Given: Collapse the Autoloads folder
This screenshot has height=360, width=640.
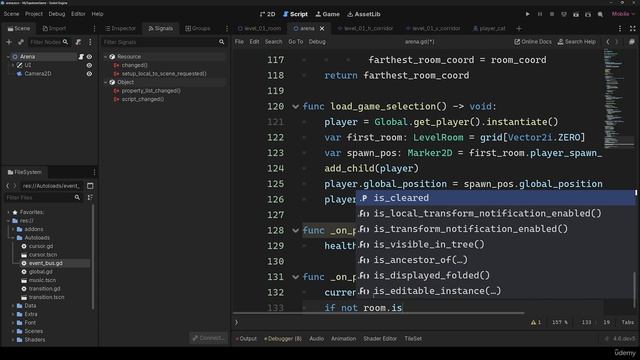Looking at the screenshot, I should pyautogui.click(x=13, y=238).
